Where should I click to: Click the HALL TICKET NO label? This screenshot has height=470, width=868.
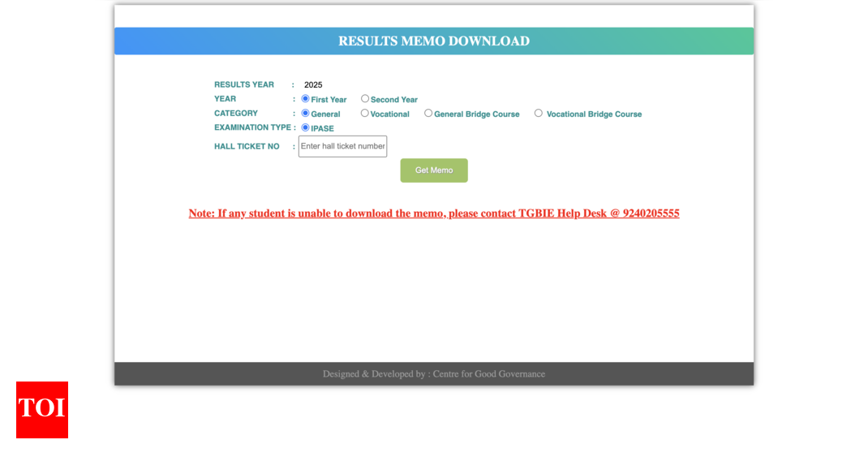(x=247, y=147)
